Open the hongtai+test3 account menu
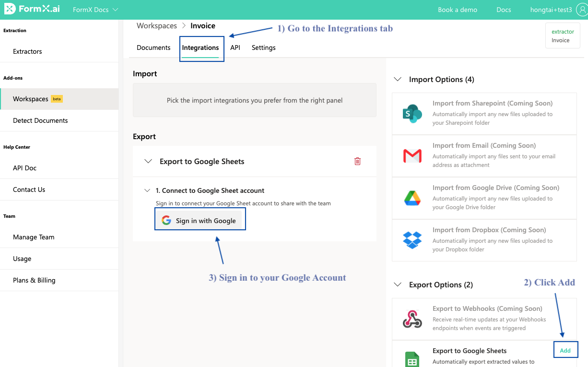The image size is (588, 367). (x=551, y=10)
